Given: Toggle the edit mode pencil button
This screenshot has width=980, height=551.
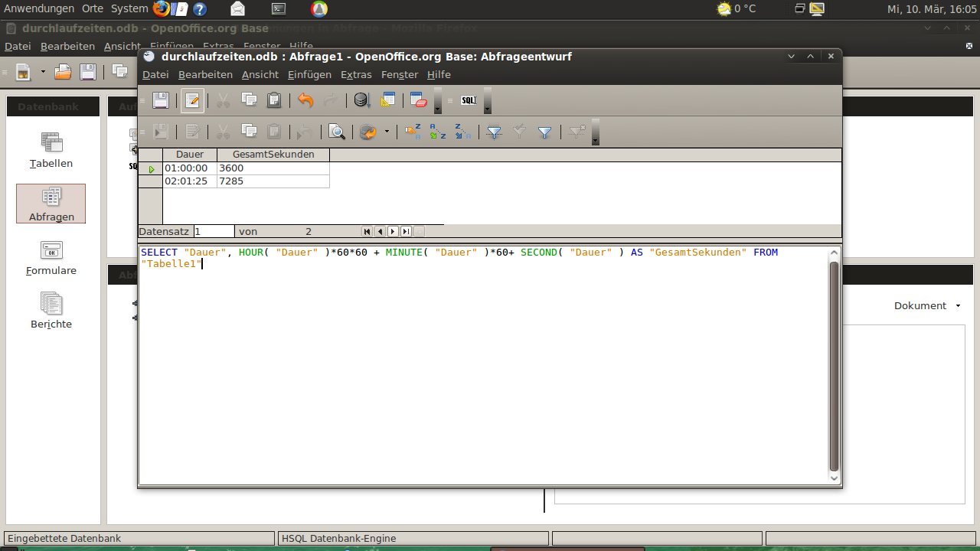Looking at the screenshot, I should tap(192, 100).
